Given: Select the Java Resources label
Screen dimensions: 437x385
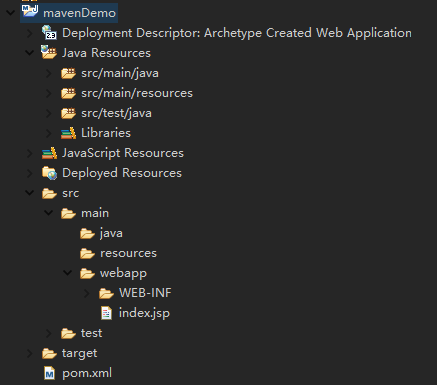Looking at the screenshot, I should tap(106, 53).
